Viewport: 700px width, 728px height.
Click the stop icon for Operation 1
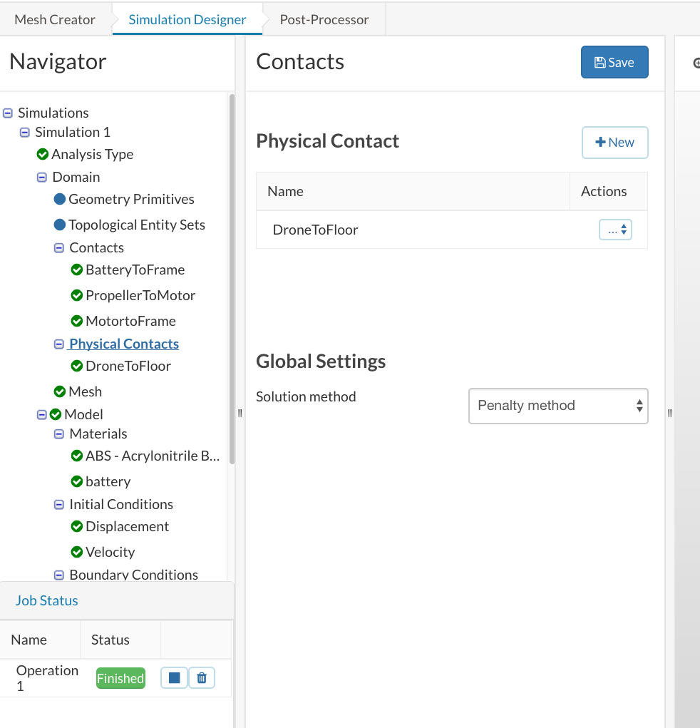click(x=174, y=677)
